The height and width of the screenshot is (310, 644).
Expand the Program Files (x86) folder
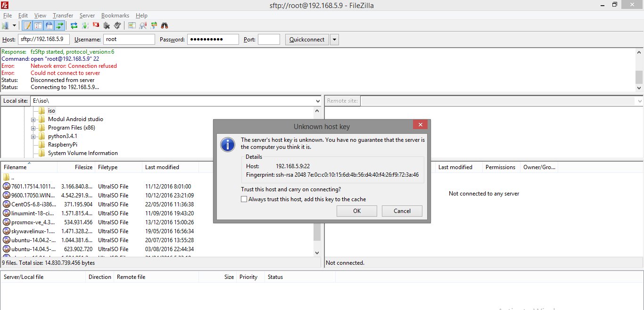[33, 128]
